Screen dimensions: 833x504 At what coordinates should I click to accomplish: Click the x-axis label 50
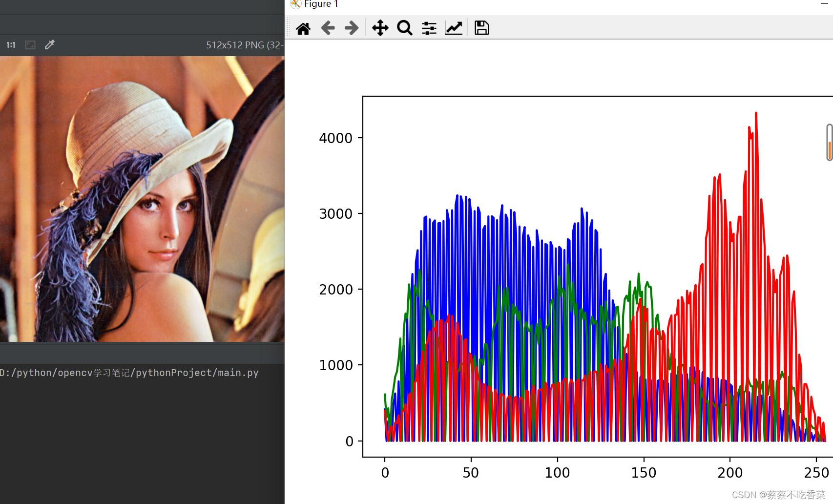tap(471, 473)
